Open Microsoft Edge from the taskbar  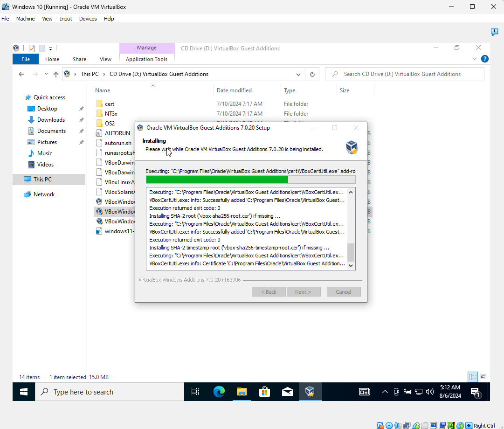(219, 392)
